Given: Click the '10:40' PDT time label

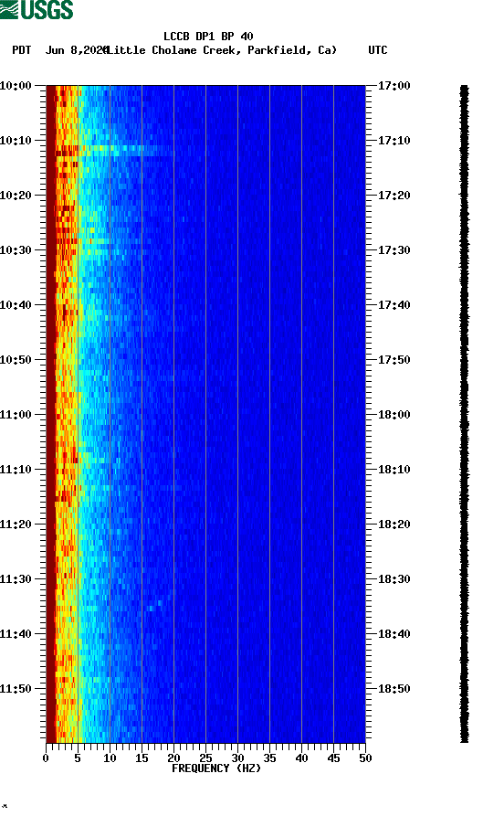Looking at the screenshot, I should [16, 304].
